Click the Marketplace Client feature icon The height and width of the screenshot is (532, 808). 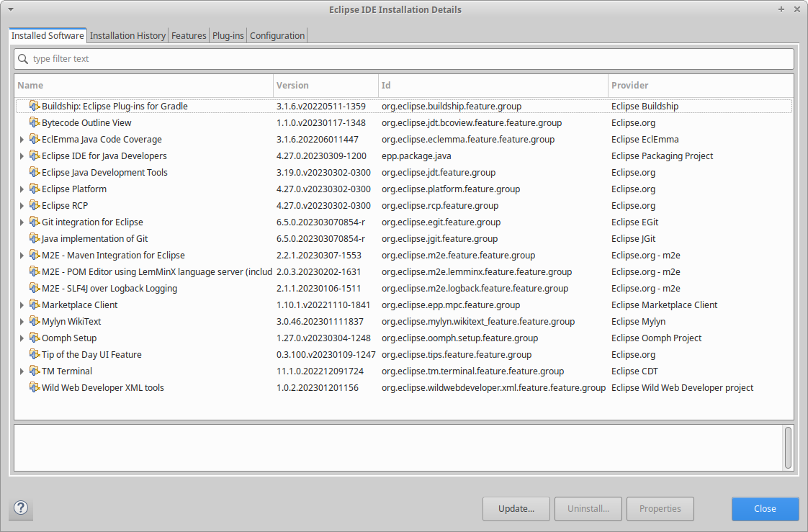(x=35, y=305)
